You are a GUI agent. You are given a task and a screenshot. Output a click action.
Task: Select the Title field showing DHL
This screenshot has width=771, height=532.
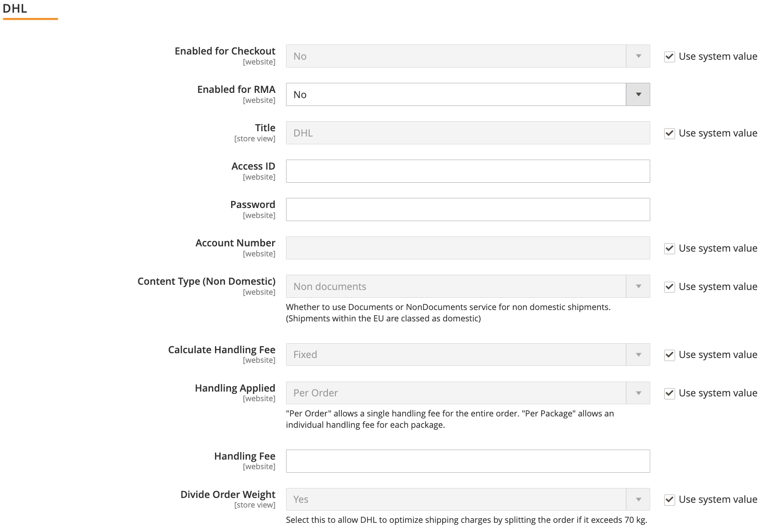[467, 133]
